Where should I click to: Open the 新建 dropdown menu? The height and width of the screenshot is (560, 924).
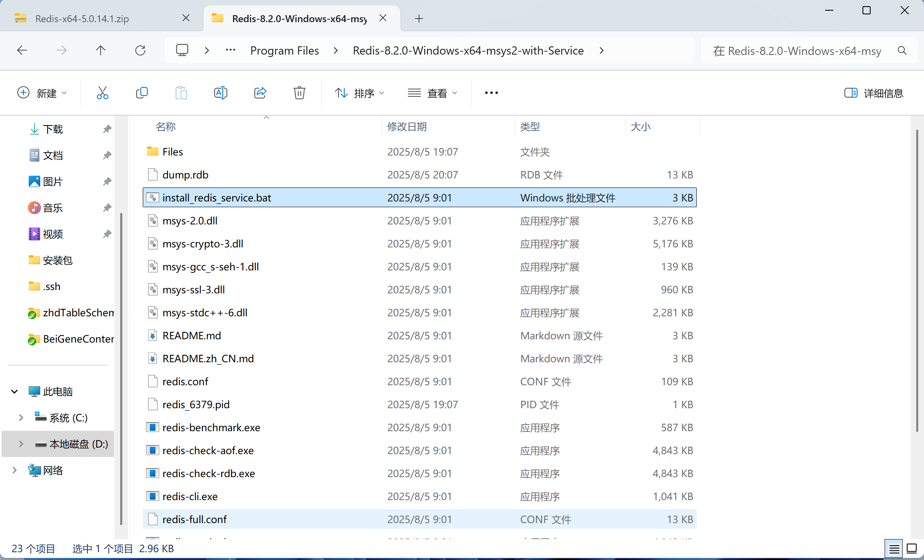coord(42,93)
